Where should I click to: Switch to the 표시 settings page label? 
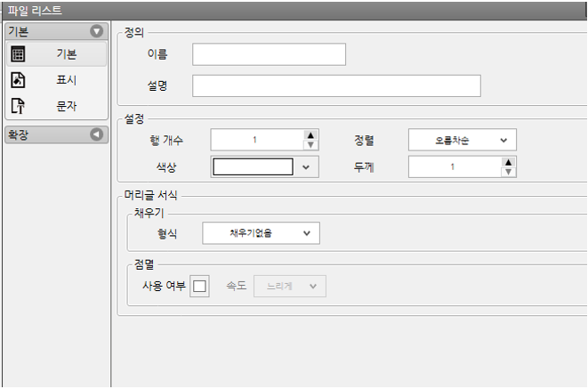click(x=67, y=80)
